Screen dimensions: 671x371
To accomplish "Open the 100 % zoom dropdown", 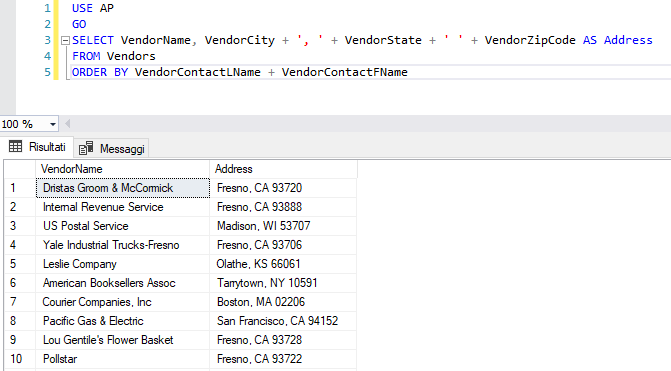I will (53, 125).
